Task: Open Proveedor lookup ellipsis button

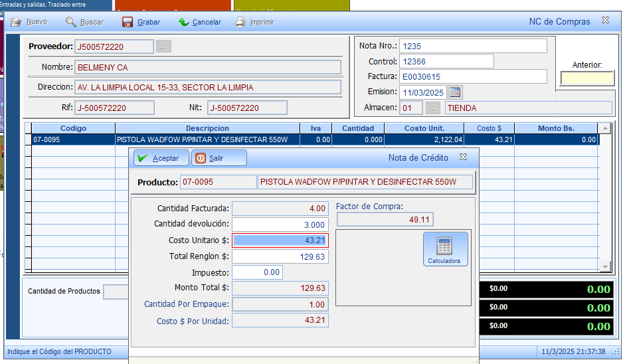Action: [x=163, y=46]
